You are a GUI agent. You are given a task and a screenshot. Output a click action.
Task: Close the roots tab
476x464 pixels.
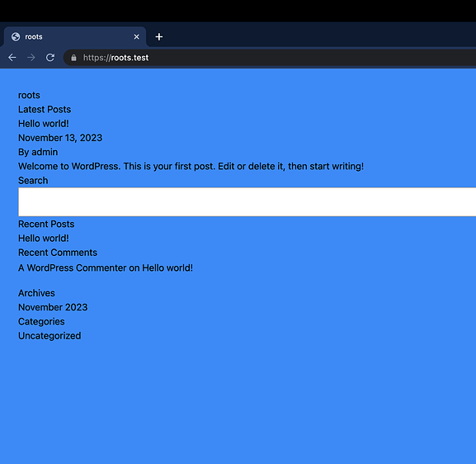point(137,37)
